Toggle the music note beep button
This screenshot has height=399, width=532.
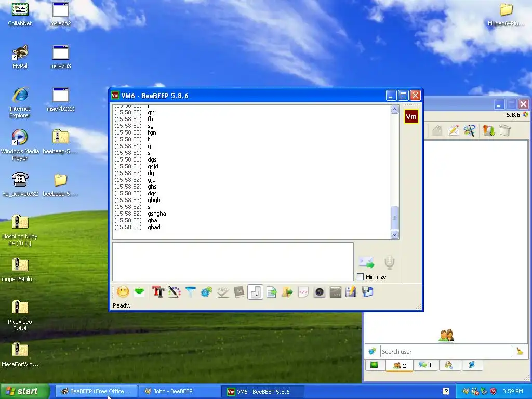(x=255, y=292)
